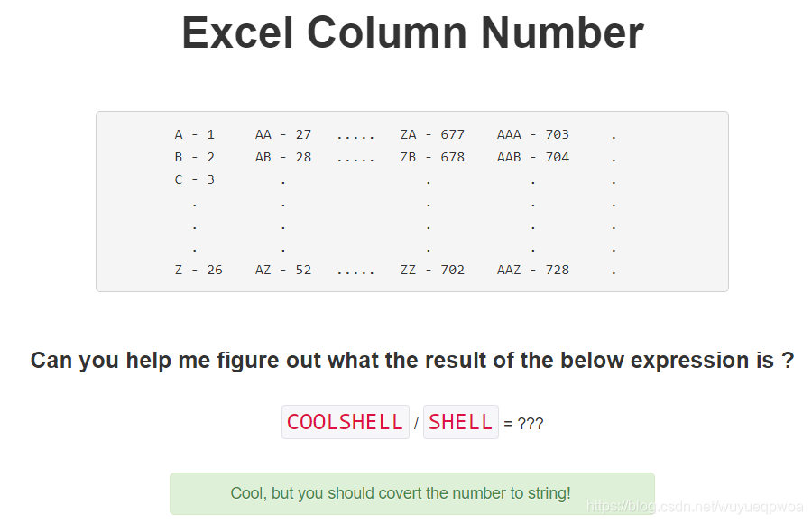Click the 'ZZ - 702' table entry
This screenshot has width=812, height=523.
click(432, 270)
